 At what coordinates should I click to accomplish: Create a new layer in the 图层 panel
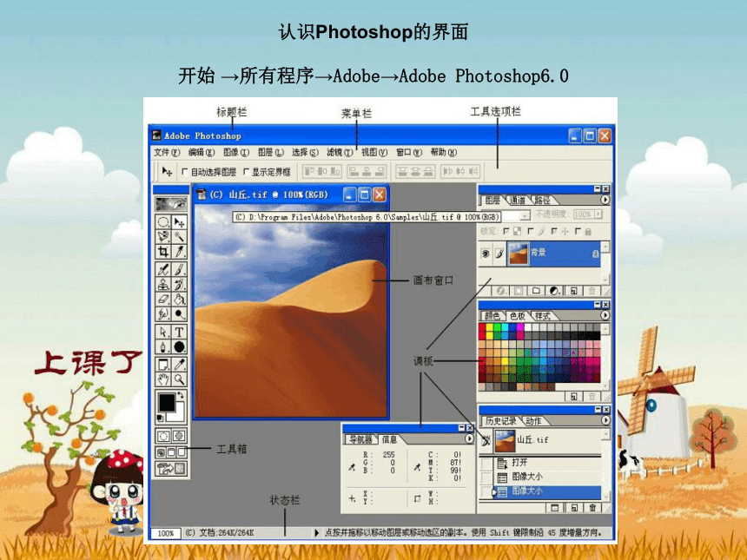(x=574, y=291)
